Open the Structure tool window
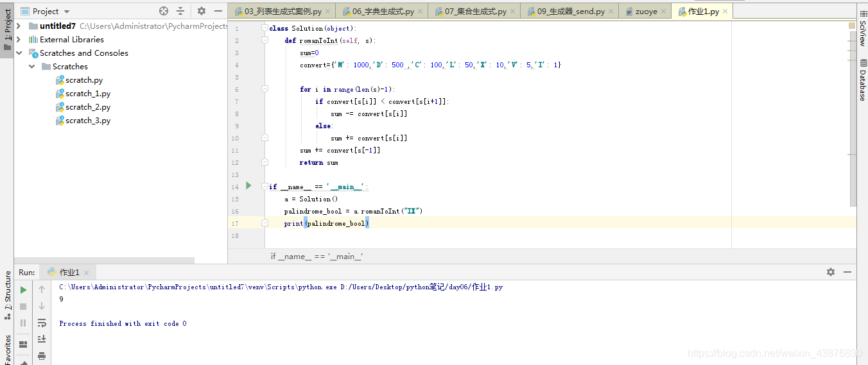The image size is (868, 365). (7, 295)
